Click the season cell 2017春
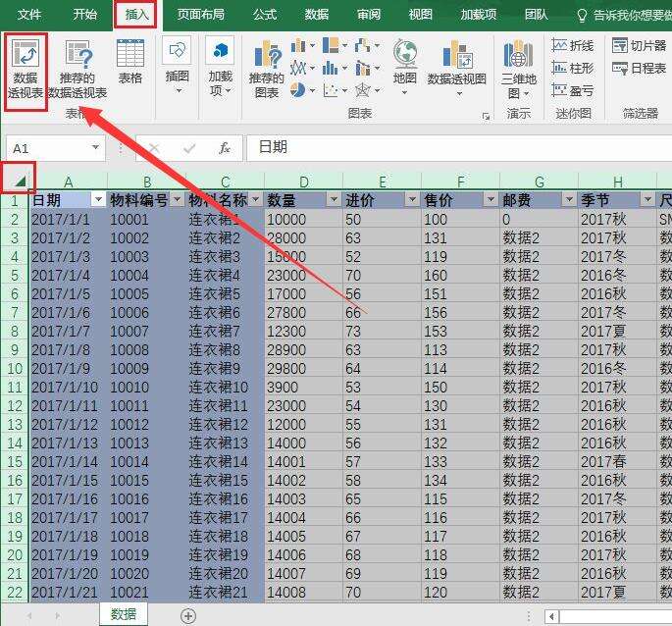This screenshot has height=626, width=672. pos(617,462)
